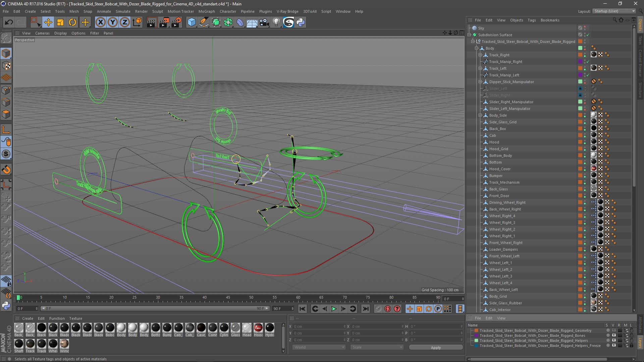Viewport: 644px width, 362px height.
Task: Click the X position input field
Action: pyautogui.click(x=319, y=326)
